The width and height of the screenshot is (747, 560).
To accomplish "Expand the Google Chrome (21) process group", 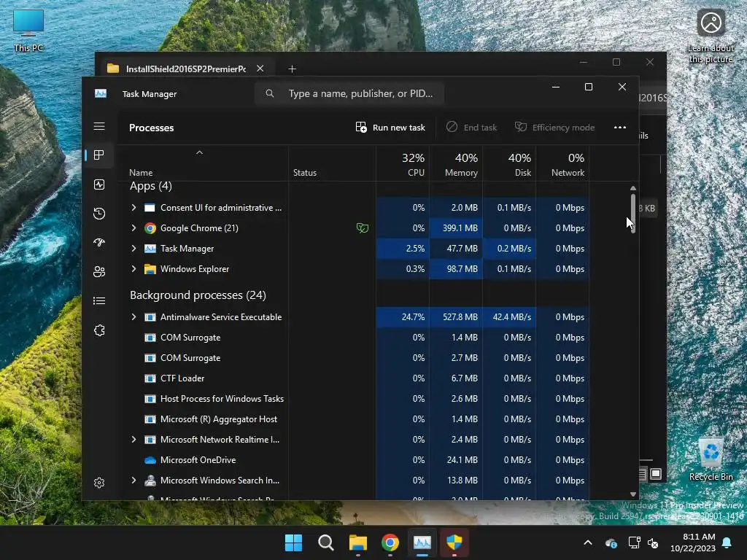I will click(x=134, y=228).
